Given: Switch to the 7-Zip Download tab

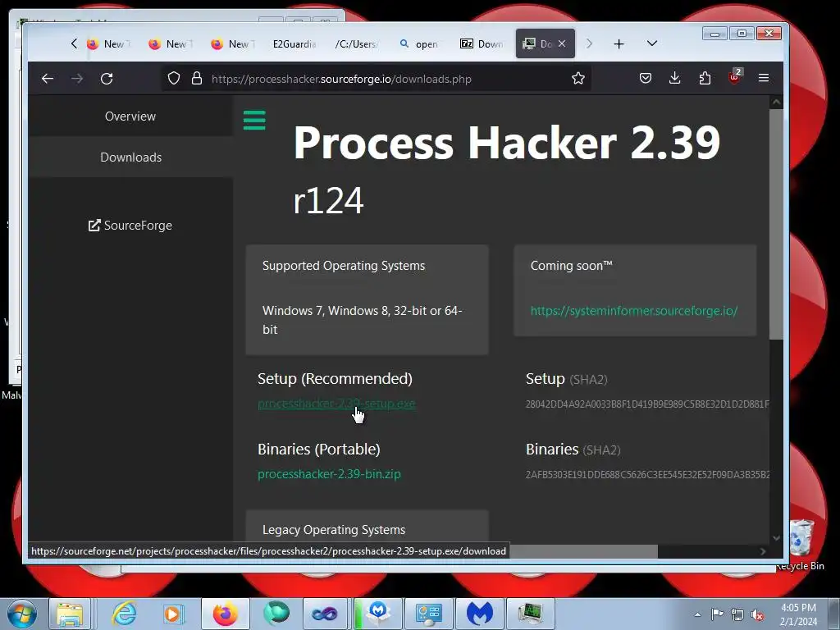Looking at the screenshot, I should pyautogui.click(x=481, y=44).
